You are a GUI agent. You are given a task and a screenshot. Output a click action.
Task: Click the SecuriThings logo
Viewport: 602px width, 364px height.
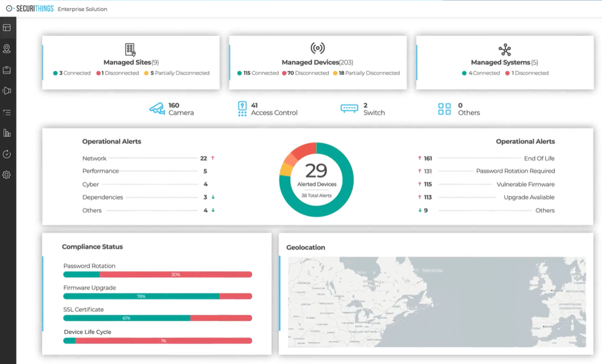(30, 9)
